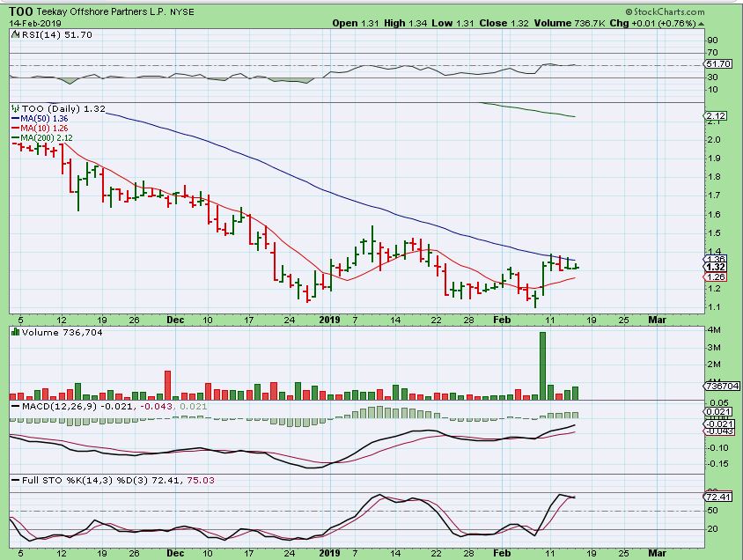This screenshot has height=560, width=743.
Task: Click the 51.70 RSI axis value tag
Action: pos(719,64)
